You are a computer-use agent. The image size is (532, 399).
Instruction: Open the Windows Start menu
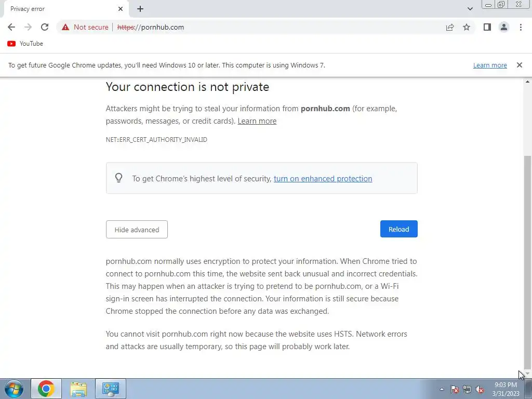click(x=14, y=389)
